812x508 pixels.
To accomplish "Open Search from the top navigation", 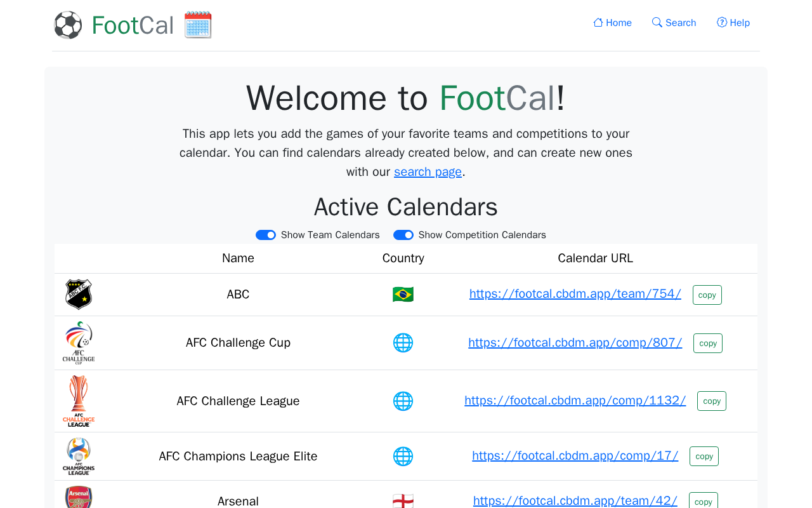I will [674, 23].
